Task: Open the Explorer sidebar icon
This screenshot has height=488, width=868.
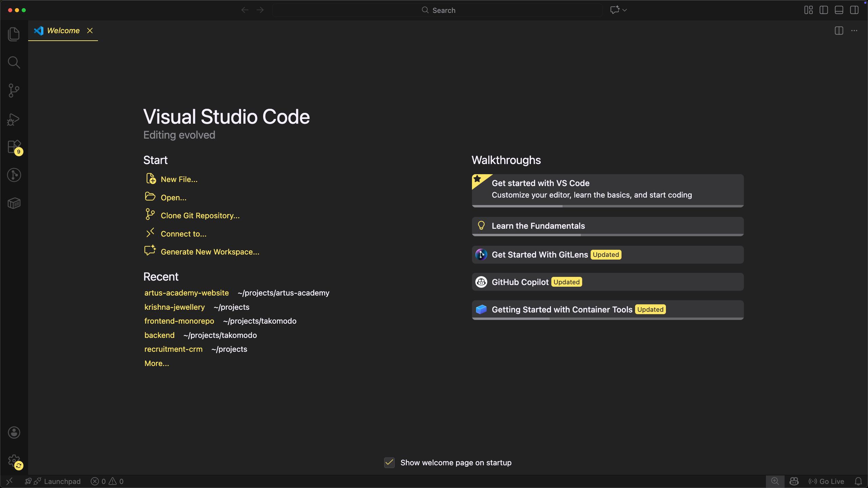Action: pyautogui.click(x=14, y=34)
